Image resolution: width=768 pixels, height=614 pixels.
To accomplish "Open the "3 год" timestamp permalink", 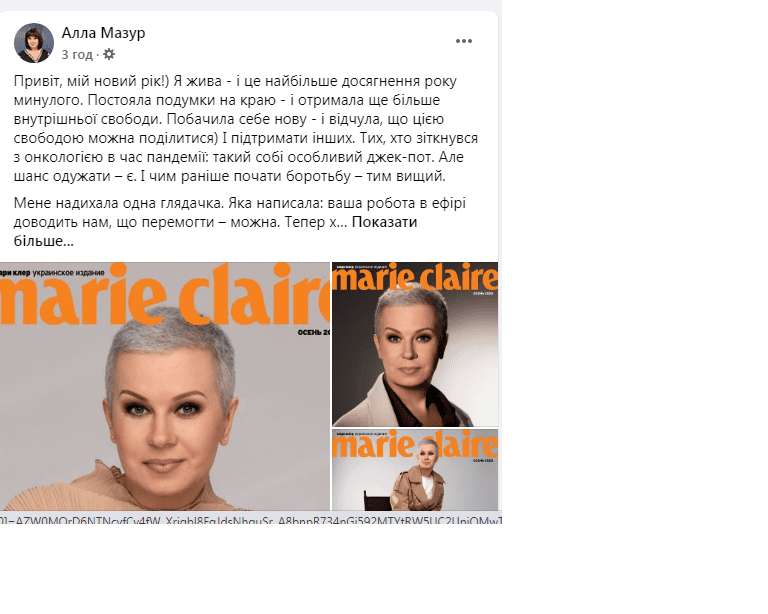I will (x=77, y=55).
